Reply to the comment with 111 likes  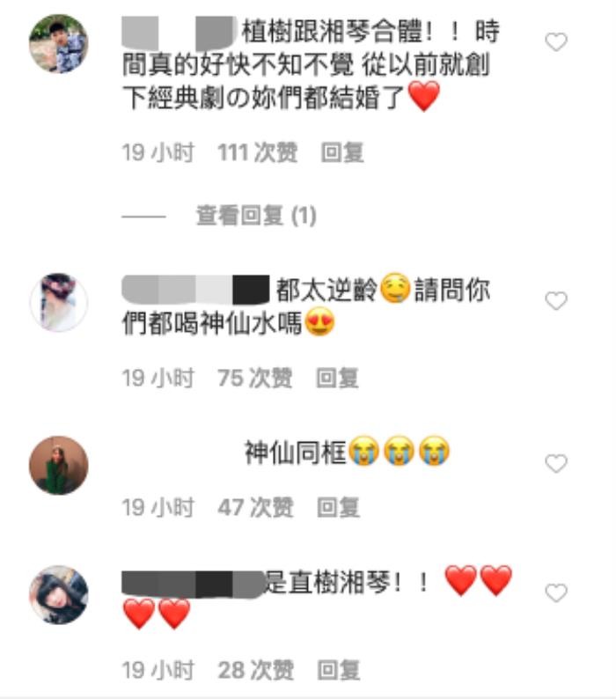pyautogui.click(x=342, y=153)
